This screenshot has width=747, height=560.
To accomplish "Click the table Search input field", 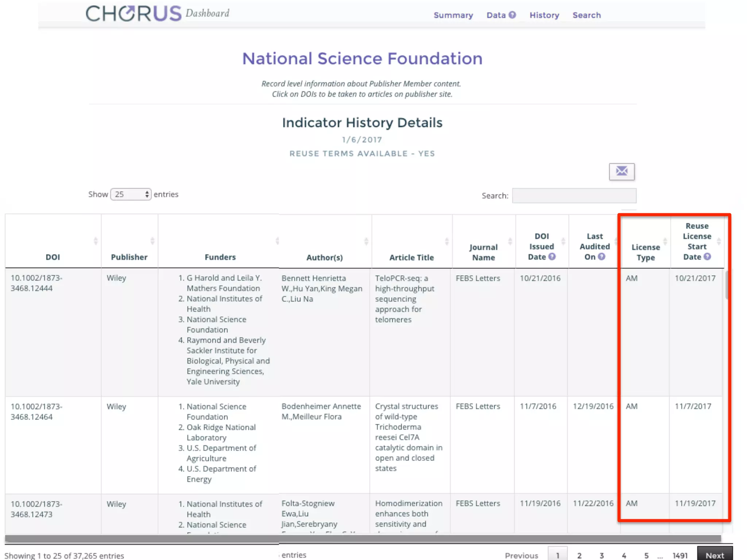I will tap(574, 195).
